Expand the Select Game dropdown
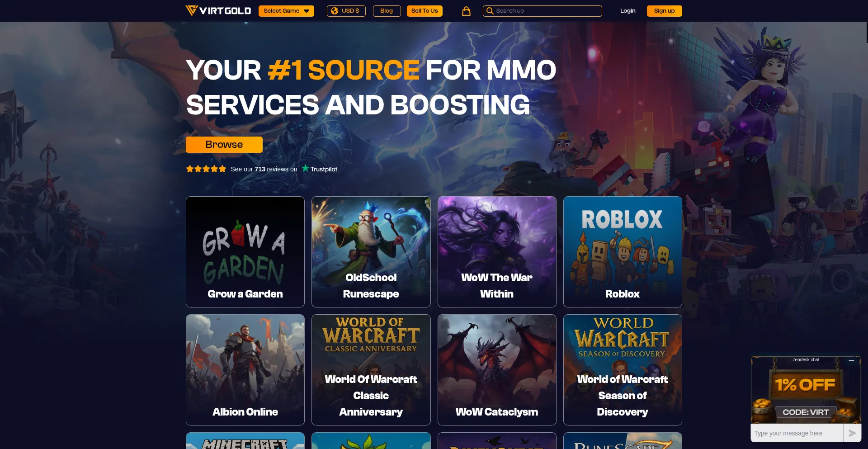Screen dimensions: 868x449 [x=286, y=11]
